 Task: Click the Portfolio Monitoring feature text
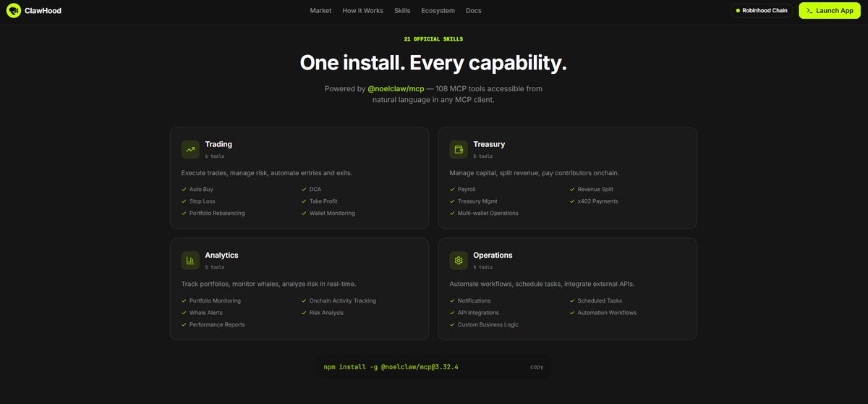(x=215, y=300)
